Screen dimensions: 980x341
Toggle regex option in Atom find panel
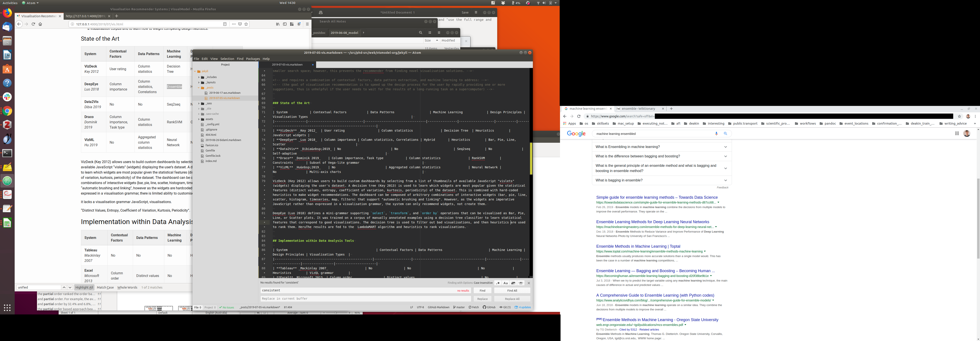point(498,283)
